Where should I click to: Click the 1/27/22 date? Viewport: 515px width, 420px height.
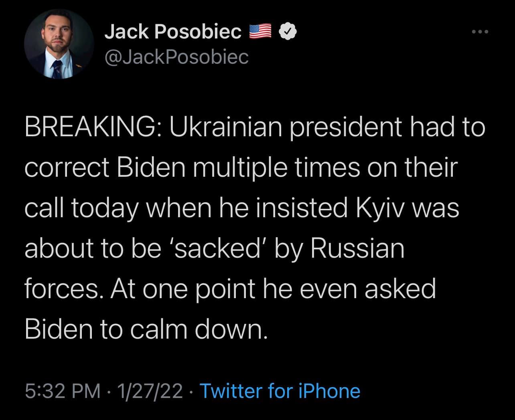tap(148, 391)
